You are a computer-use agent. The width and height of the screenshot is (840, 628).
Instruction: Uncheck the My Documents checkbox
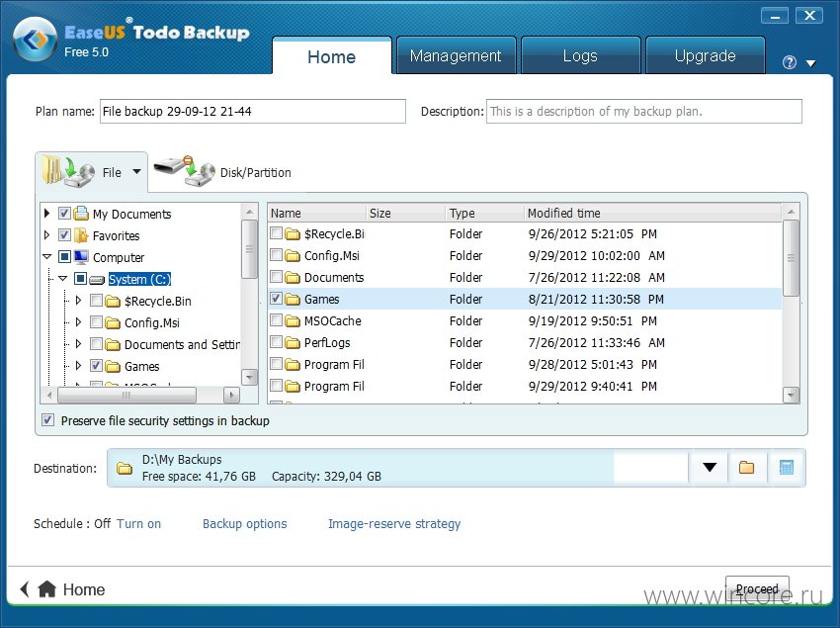[x=64, y=214]
